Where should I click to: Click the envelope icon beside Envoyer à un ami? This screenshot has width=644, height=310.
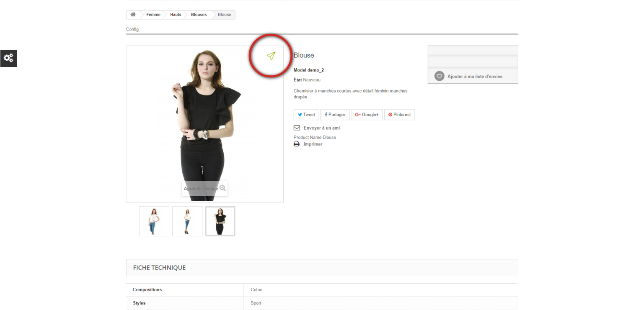(297, 128)
